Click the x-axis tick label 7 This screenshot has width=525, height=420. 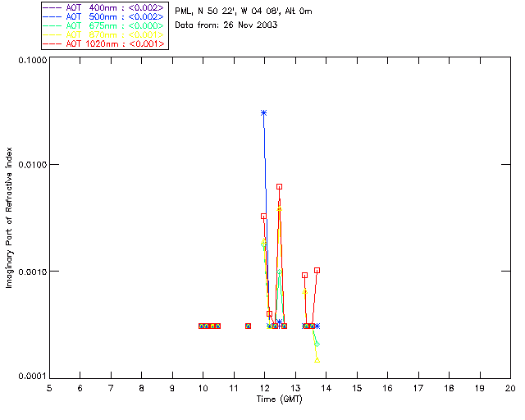(111, 388)
